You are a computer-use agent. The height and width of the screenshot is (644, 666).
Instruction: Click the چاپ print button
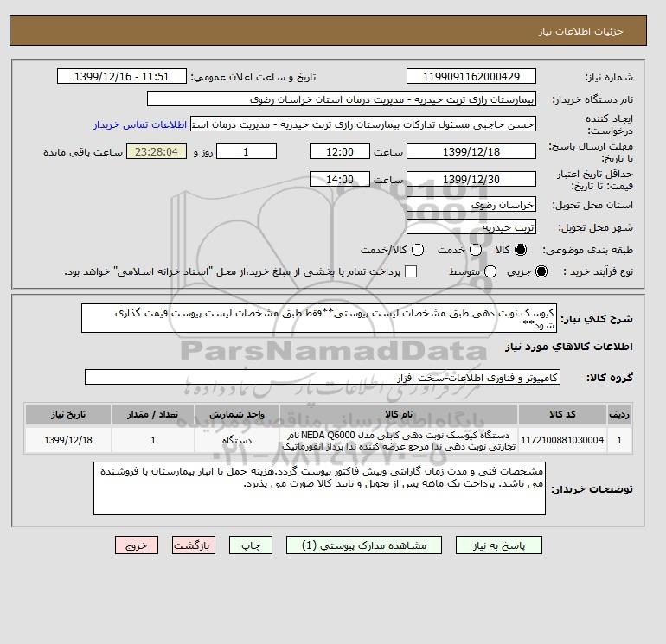[251, 545]
